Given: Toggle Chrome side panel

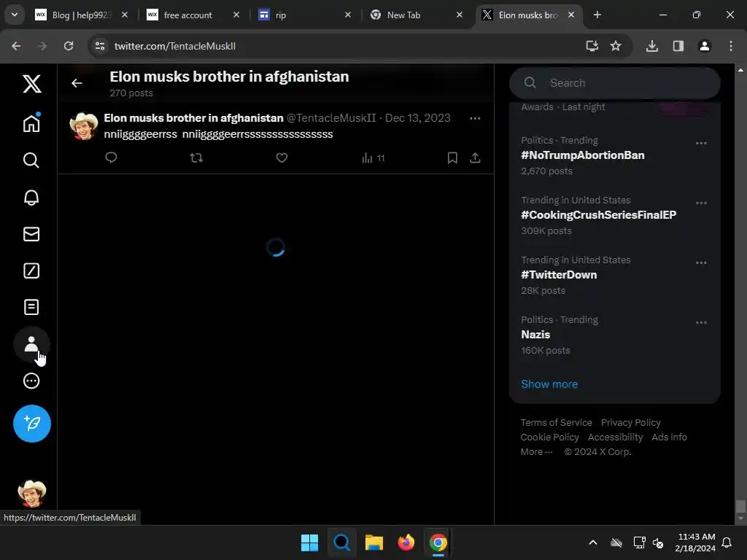Looking at the screenshot, I should [678, 46].
